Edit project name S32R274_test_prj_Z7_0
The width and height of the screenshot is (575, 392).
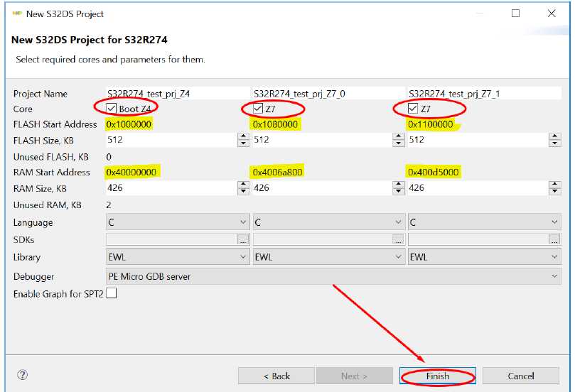(328, 94)
